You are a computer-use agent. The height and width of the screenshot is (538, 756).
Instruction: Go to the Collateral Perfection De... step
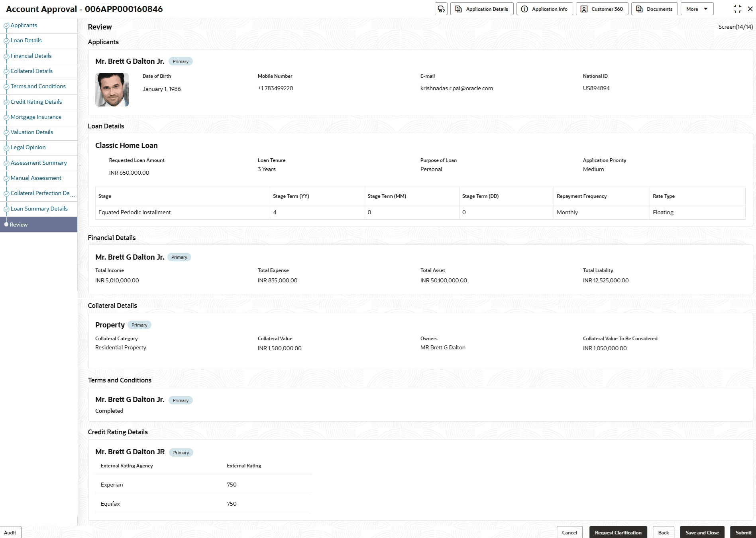[x=43, y=193]
